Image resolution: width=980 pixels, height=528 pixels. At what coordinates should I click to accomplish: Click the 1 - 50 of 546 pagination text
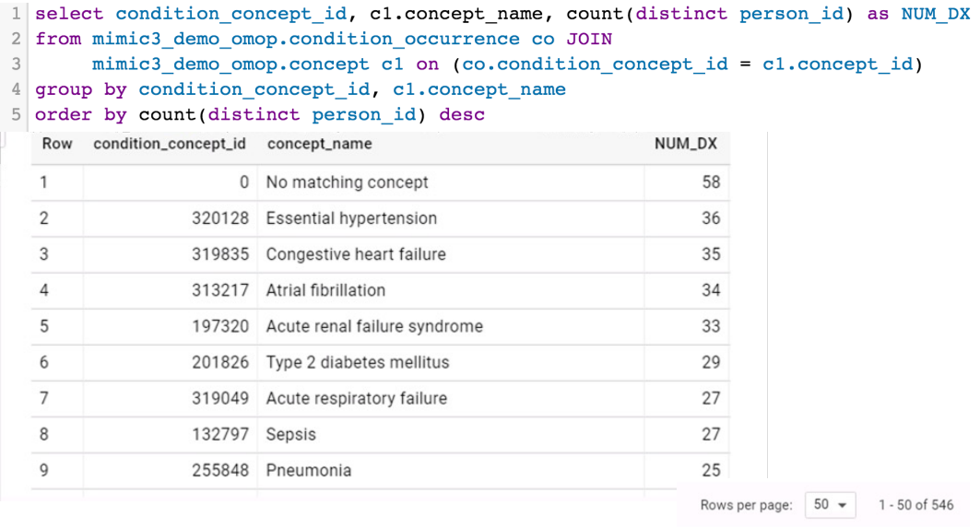pyautogui.click(x=915, y=505)
